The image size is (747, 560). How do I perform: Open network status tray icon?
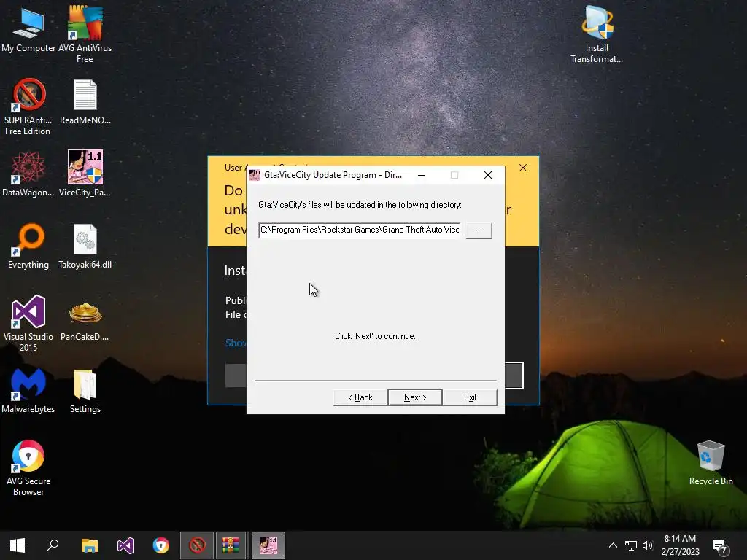tap(631, 545)
